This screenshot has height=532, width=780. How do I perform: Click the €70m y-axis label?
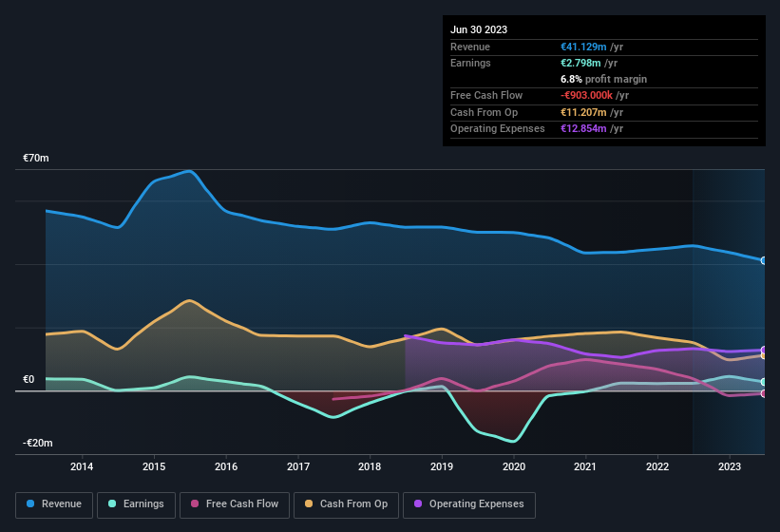36,158
